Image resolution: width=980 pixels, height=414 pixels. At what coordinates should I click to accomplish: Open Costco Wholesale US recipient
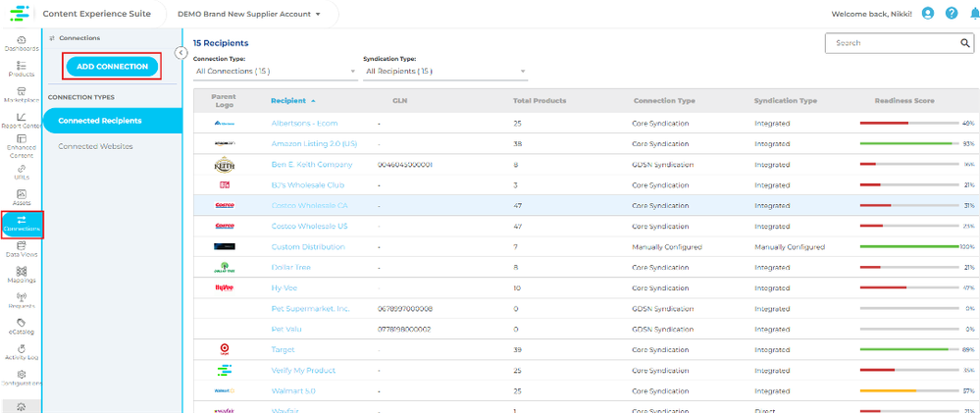(x=309, y=227)
